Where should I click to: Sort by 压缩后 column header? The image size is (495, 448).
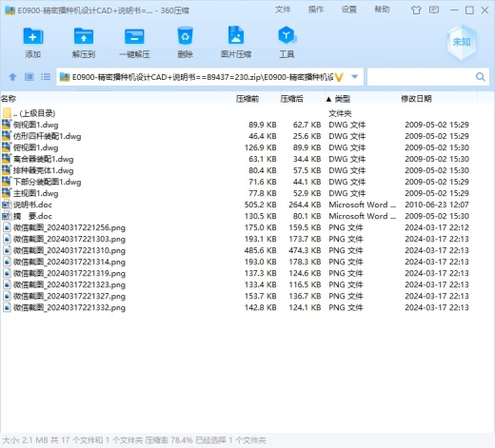tap(291, 99)
